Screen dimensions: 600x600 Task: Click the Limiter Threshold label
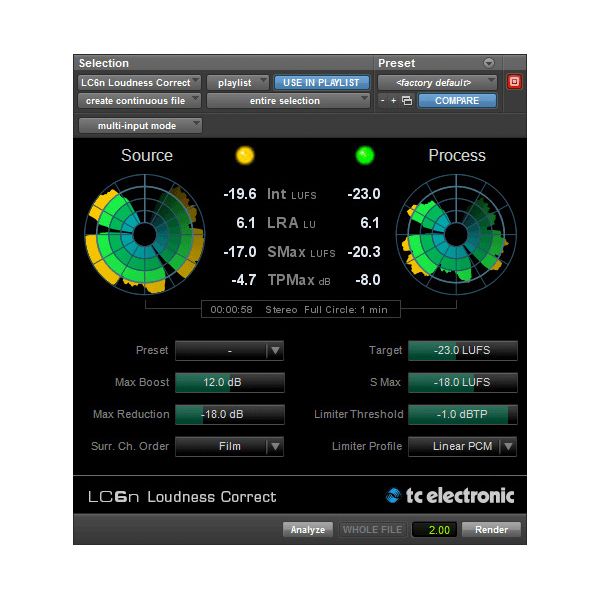tap(359, 414)
